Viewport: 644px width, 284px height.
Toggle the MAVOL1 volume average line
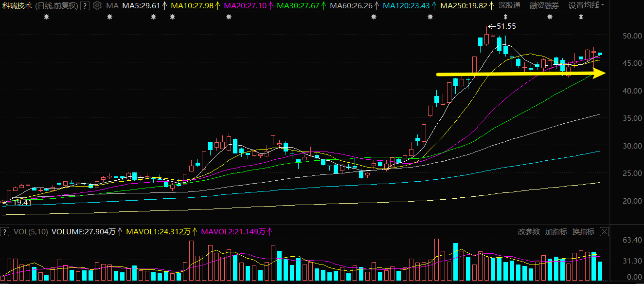pos(159,232)
